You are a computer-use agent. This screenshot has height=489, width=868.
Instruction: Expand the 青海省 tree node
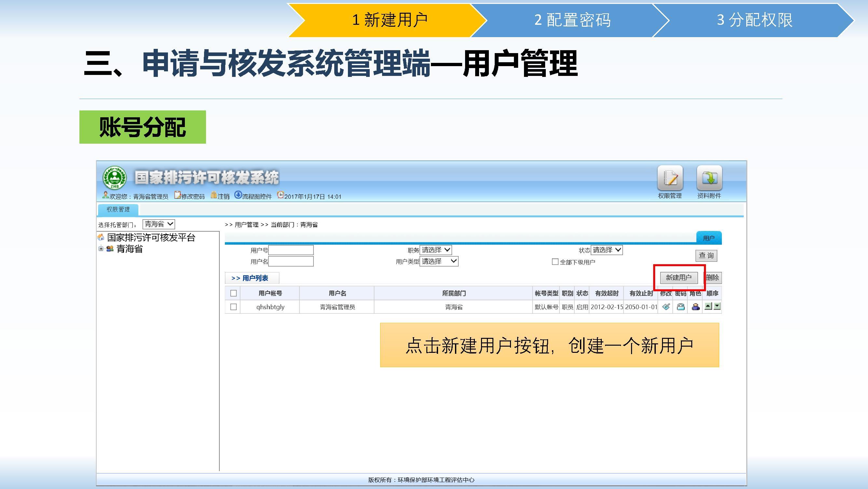coord(101,249)
